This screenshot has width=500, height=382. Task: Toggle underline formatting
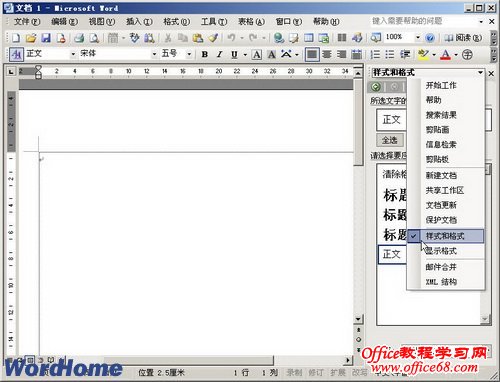[x=234, y=54]
